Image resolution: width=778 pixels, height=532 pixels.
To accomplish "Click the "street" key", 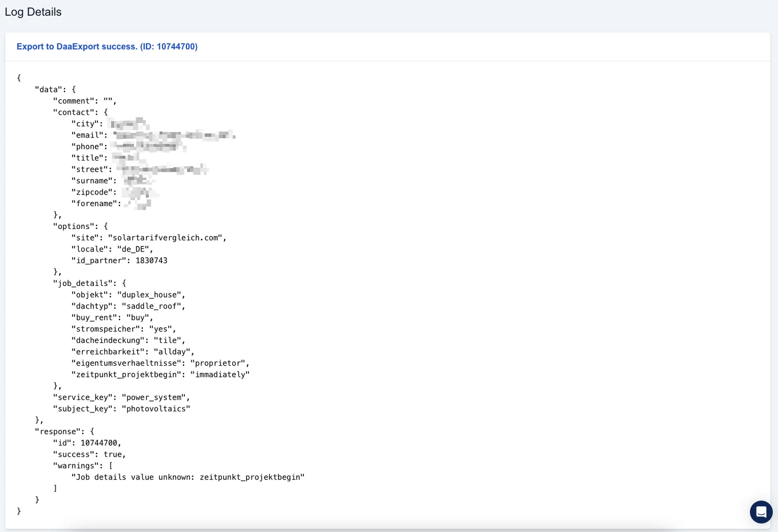I will tap(89, 170).
